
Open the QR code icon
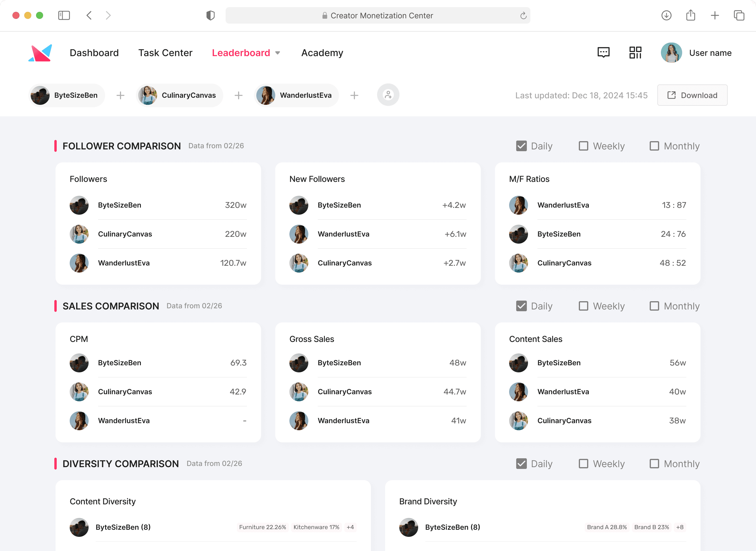[635, 52]
